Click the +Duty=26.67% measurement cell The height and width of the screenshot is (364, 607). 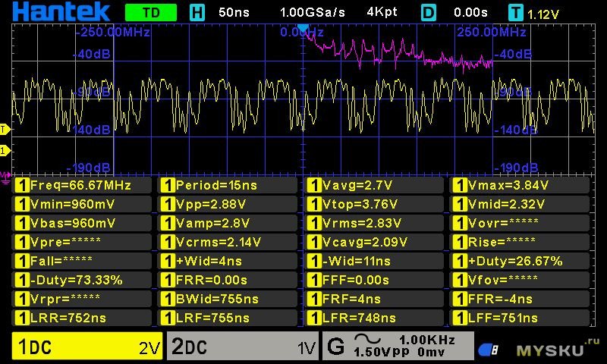click(x=520, y=261)
